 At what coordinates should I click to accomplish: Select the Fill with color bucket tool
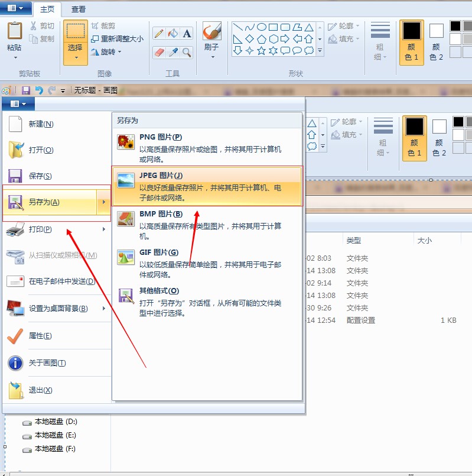click(172, 34)
